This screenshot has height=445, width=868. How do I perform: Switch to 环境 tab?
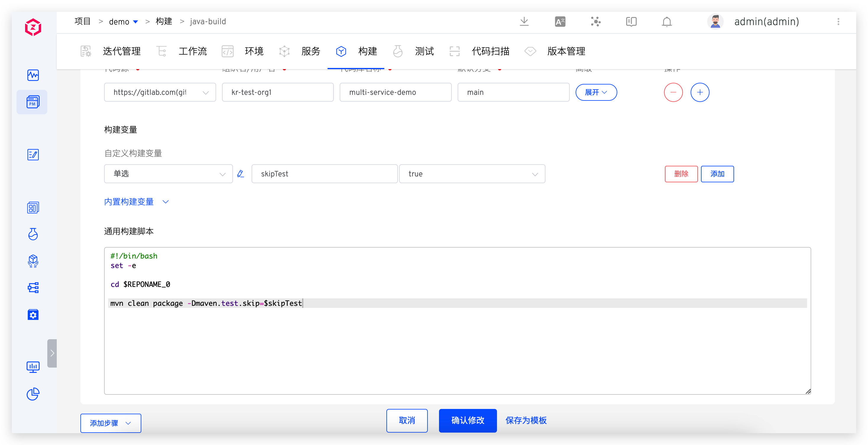(x=243, y=51)
